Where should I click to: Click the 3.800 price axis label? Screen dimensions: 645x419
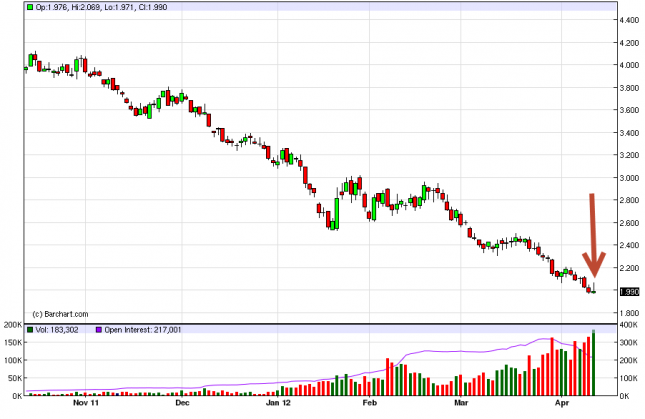point(629,88)
